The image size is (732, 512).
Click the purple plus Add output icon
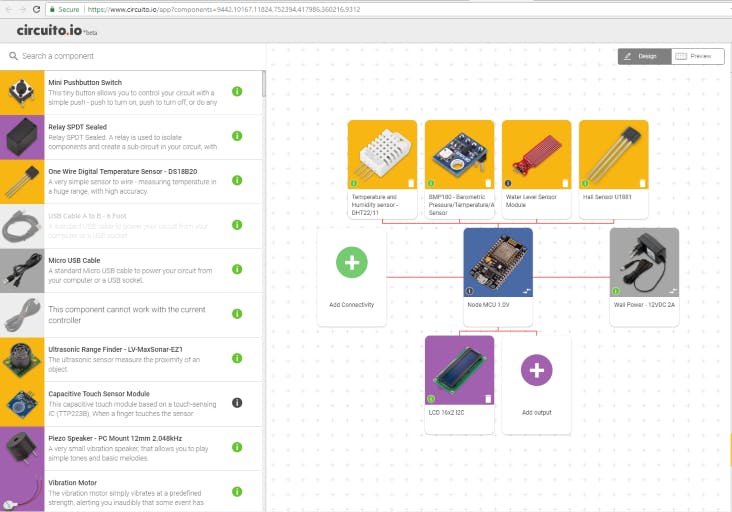click(536, 370)
